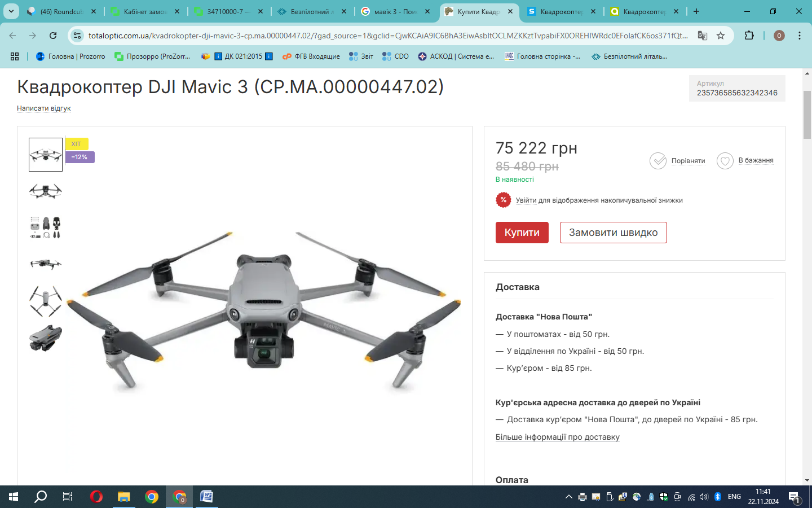Open Windows Start menu
812x508 pixels.
(14, 497)
